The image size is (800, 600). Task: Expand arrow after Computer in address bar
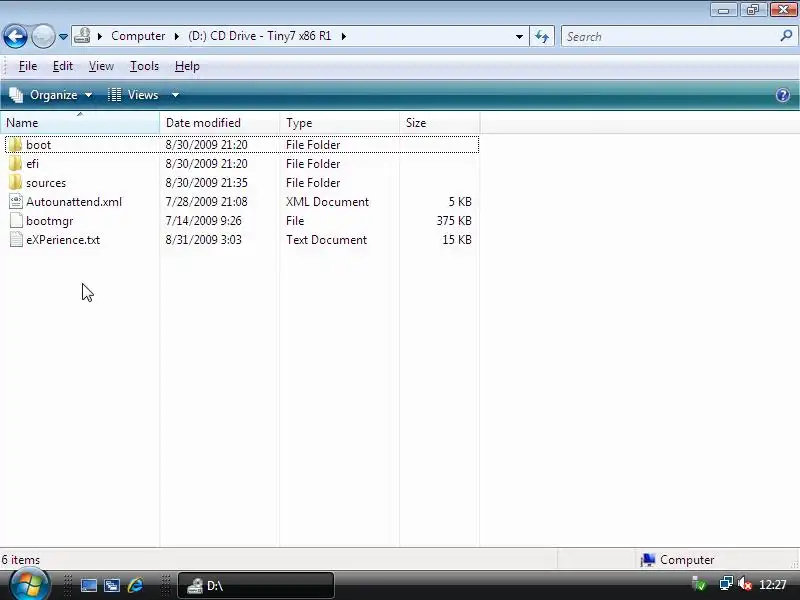click(177, 36)
